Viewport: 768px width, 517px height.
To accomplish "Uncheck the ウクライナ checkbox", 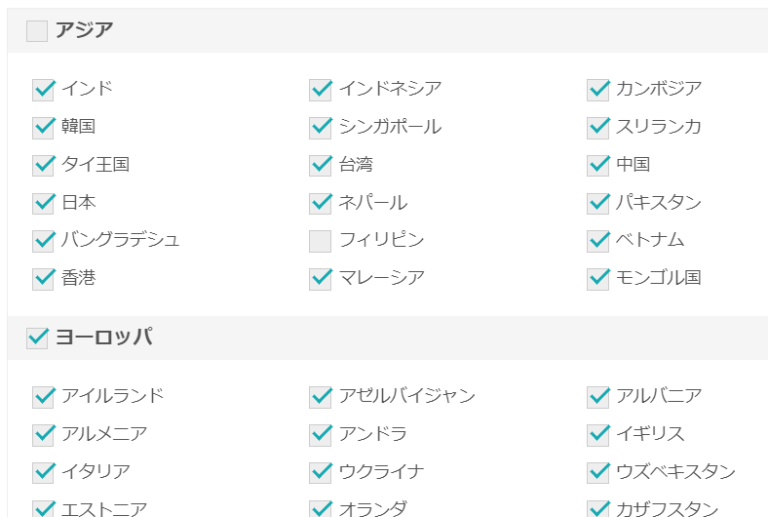I will click(x=320, y=472).
